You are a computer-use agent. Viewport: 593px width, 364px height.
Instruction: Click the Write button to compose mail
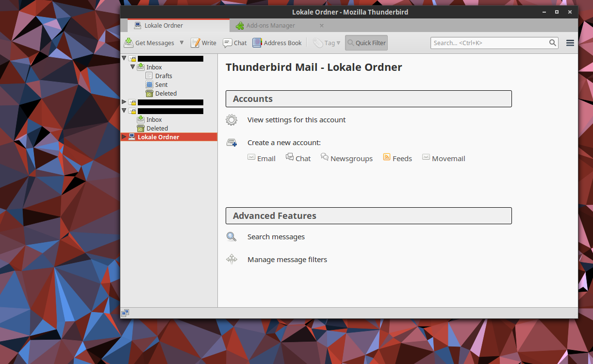tap(203, 43)
